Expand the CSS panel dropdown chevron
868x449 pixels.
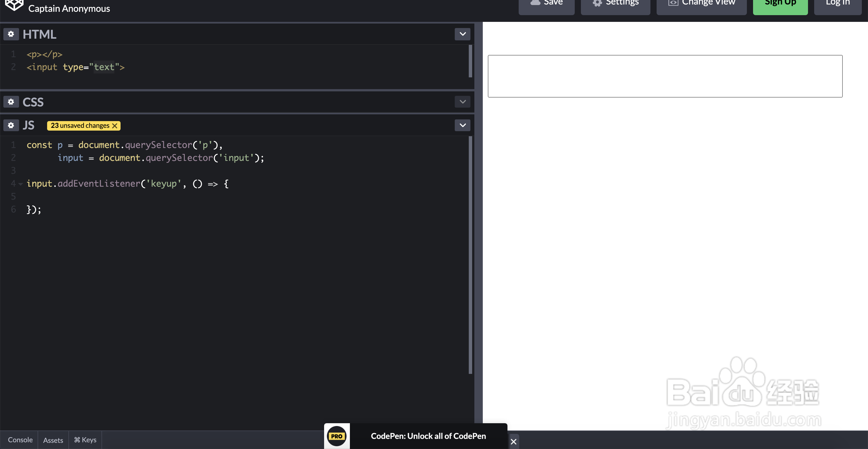point(462,102)
